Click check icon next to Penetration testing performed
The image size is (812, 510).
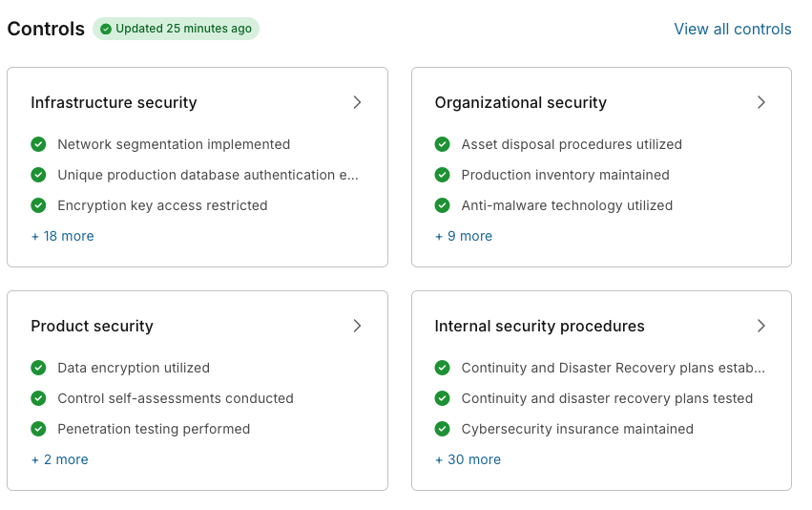tap(38, 429)
